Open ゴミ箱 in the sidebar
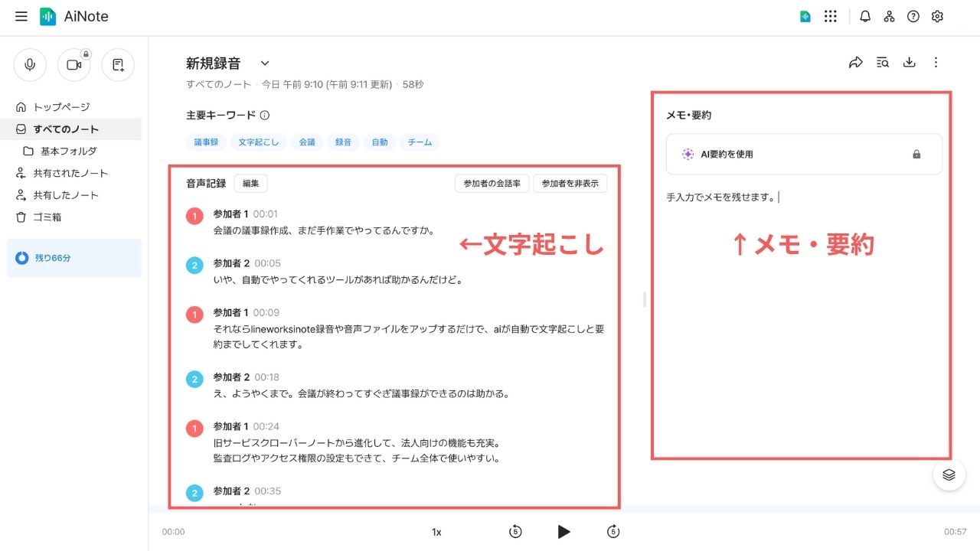The image size is (980, 551). (47, 217)
